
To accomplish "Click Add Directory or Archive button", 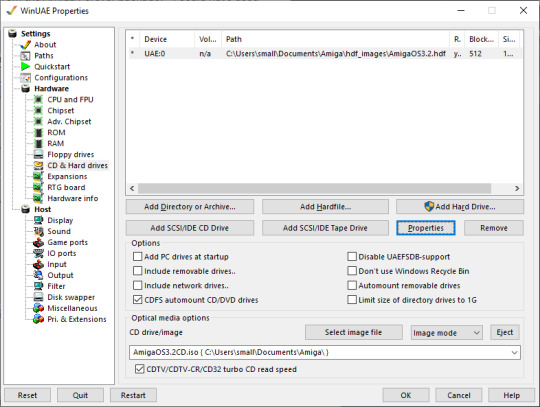I will point(190,207).
